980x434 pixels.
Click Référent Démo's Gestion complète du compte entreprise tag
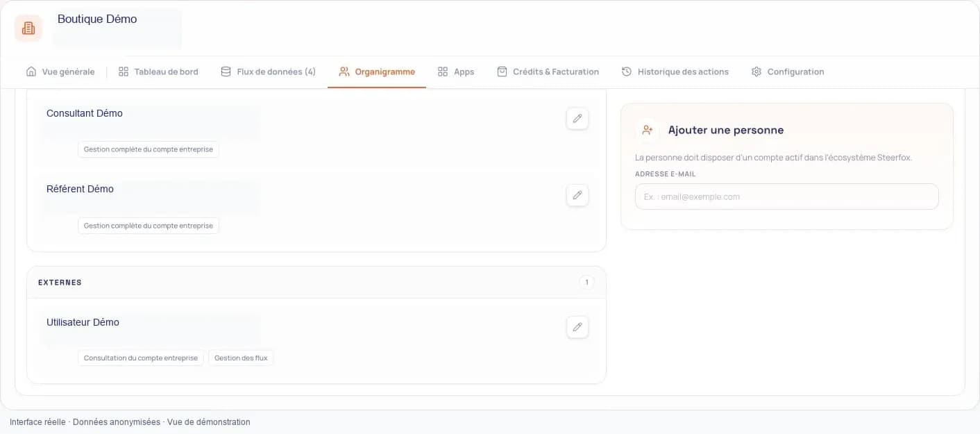[149, 226]
